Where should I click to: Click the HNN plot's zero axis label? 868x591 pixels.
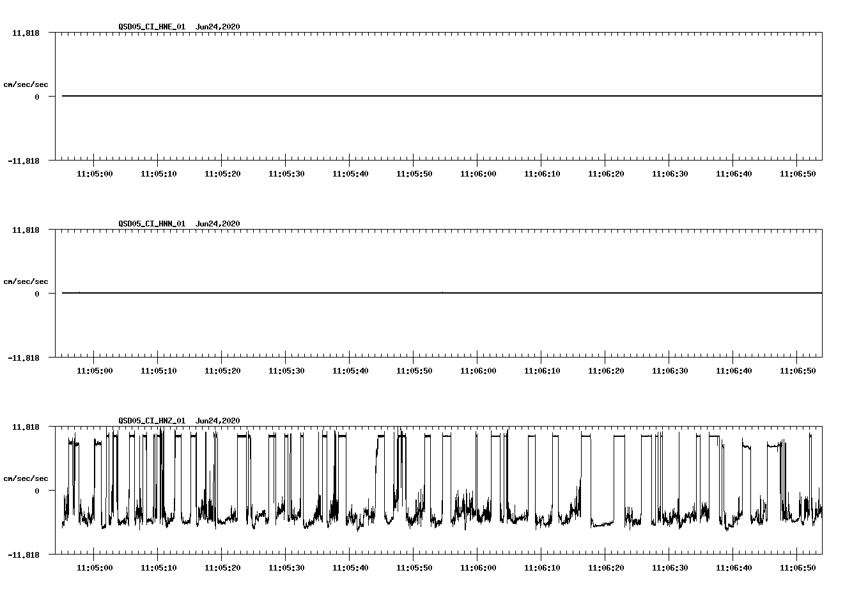(x=37, y=294)
